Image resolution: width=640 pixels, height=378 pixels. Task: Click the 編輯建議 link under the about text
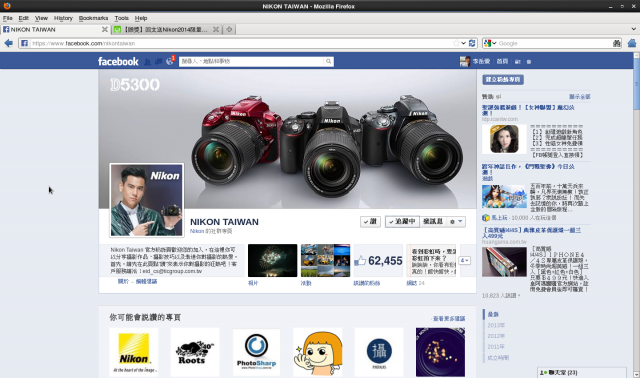[146, 282]
